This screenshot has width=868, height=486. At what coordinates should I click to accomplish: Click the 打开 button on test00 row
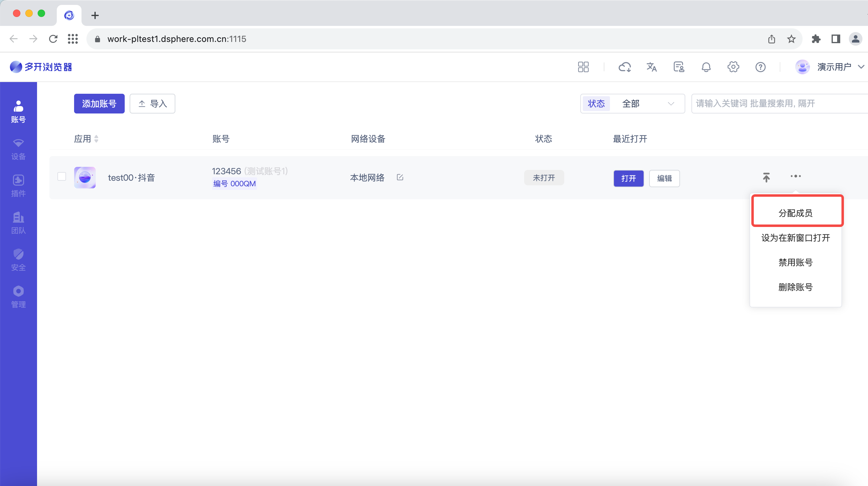[628, 178]
